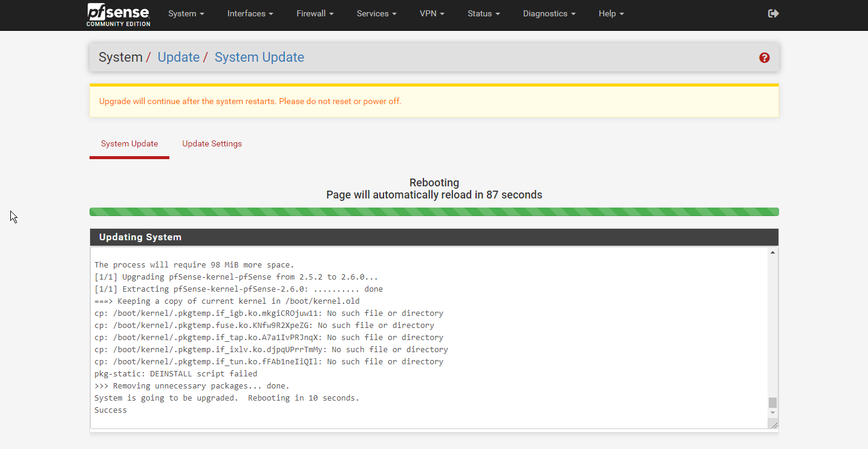Open the Firewall dropdown
The height and width of the screenshot is (449, 868).
(315, 13)
